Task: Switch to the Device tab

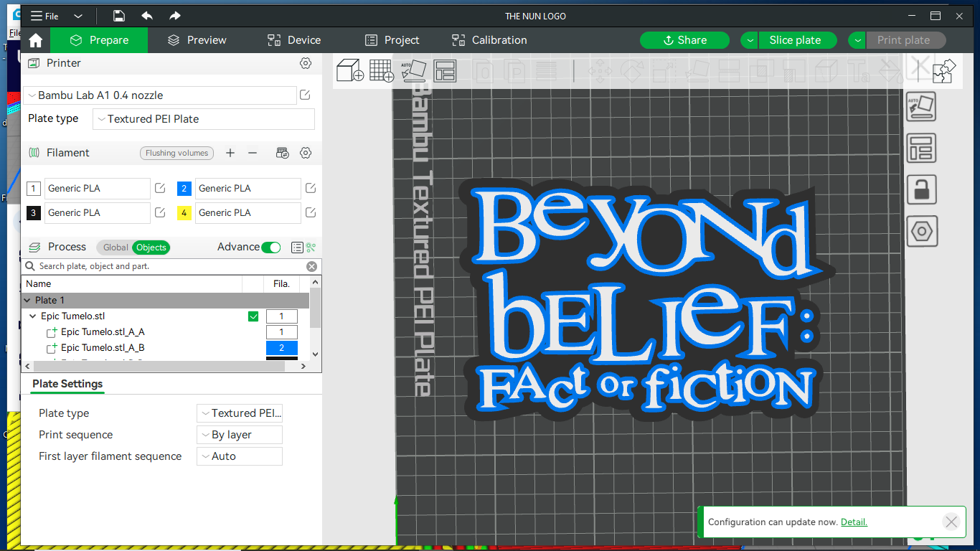Action: (x=293, y=40)
